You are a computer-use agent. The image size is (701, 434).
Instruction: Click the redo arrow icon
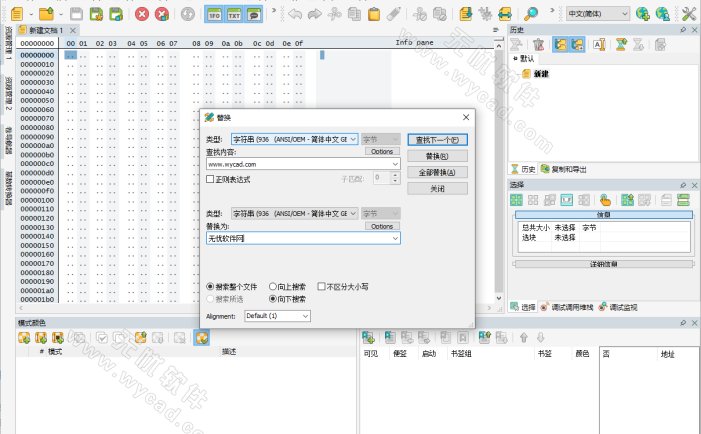(x=315, y=14)
